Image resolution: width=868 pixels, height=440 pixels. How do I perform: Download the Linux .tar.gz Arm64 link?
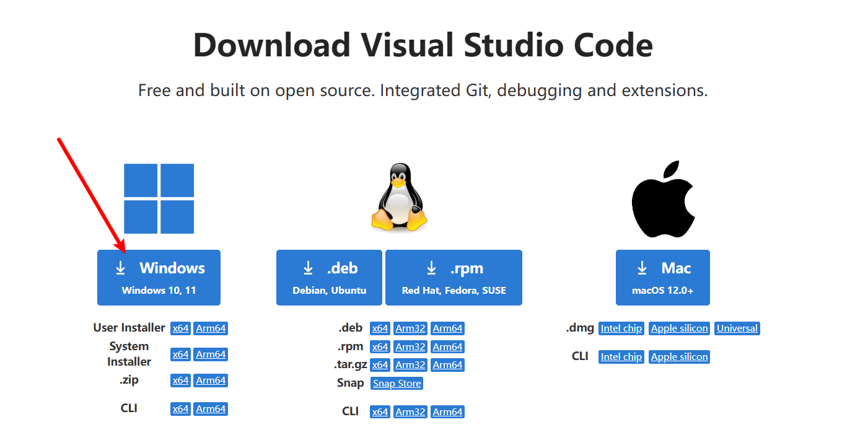[447, 365]
